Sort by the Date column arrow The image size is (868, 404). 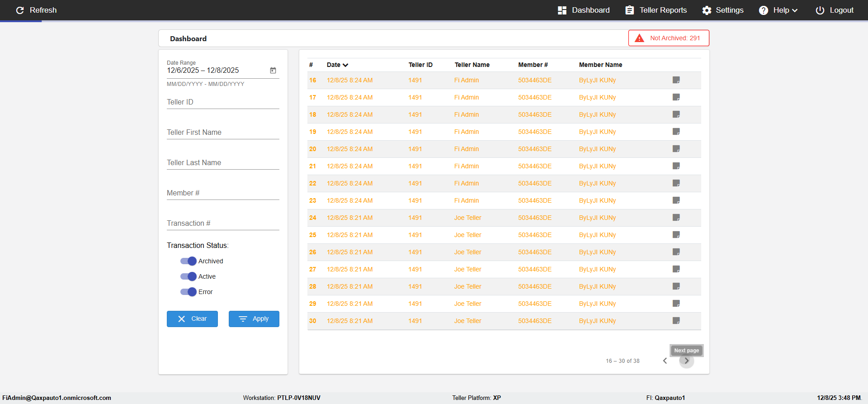[x=345, y=65]
